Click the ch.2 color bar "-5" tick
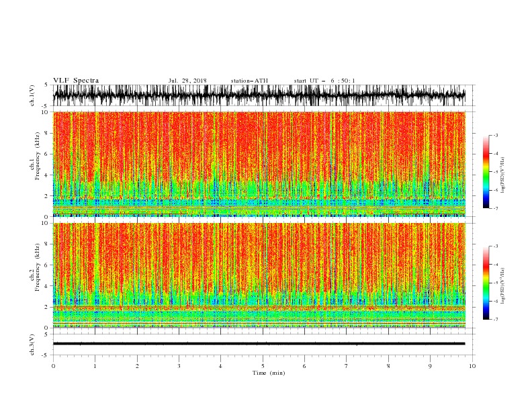 496,283
